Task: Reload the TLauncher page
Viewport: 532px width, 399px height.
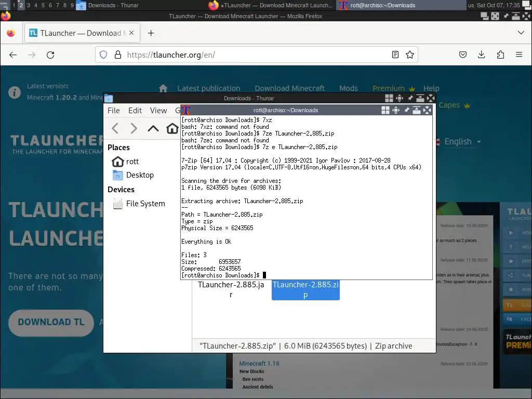Action: [x=50, y=55]
